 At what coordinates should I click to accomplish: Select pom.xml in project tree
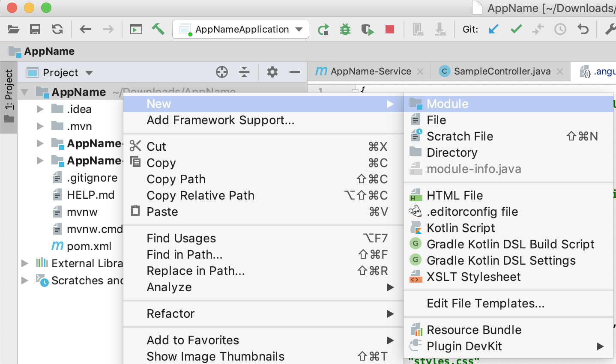point(89,246)
